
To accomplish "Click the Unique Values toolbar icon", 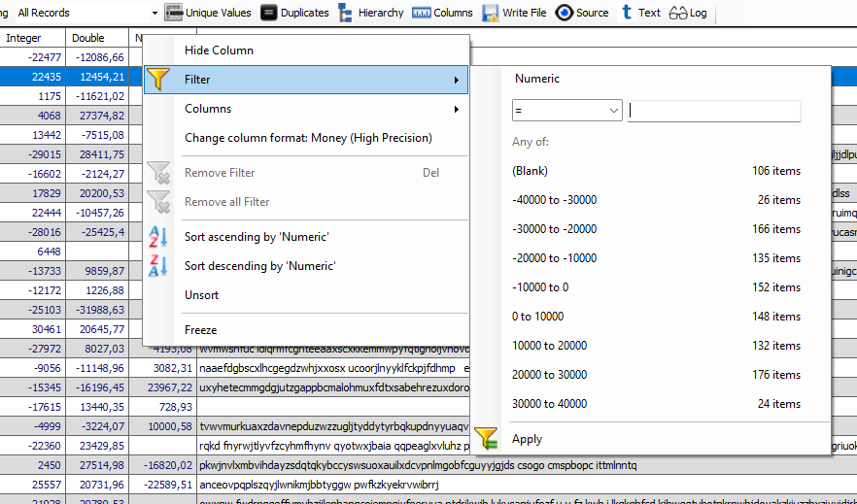I will (173, 13).
